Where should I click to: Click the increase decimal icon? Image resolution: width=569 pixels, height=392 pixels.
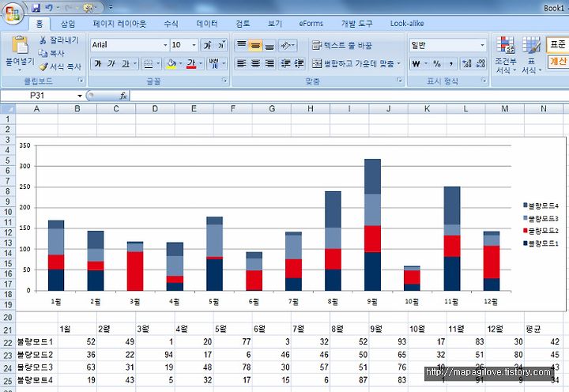467,64
